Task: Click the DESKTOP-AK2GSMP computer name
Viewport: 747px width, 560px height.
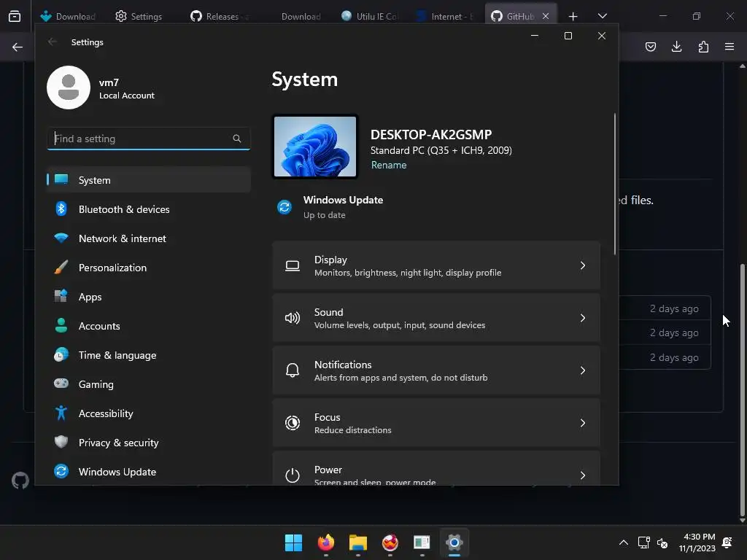Action: tap(431, 135)
